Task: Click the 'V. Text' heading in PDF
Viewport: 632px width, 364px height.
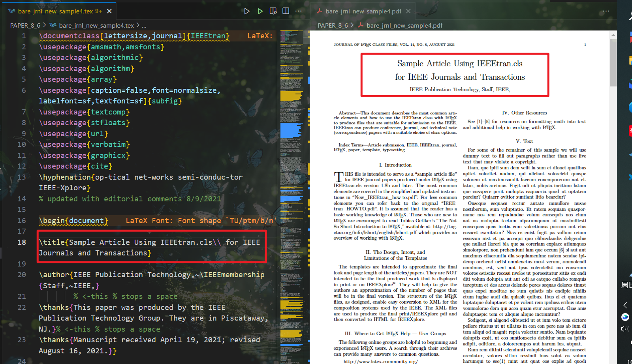Action: 524,141
